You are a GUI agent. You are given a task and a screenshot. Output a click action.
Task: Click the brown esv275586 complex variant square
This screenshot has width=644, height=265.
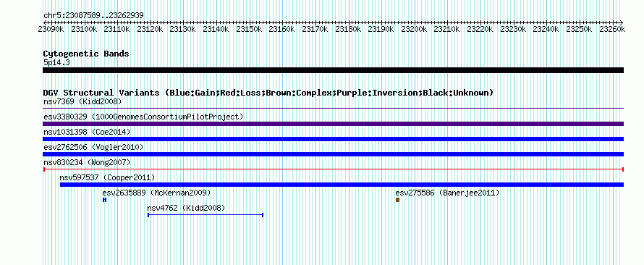[397, 200]
